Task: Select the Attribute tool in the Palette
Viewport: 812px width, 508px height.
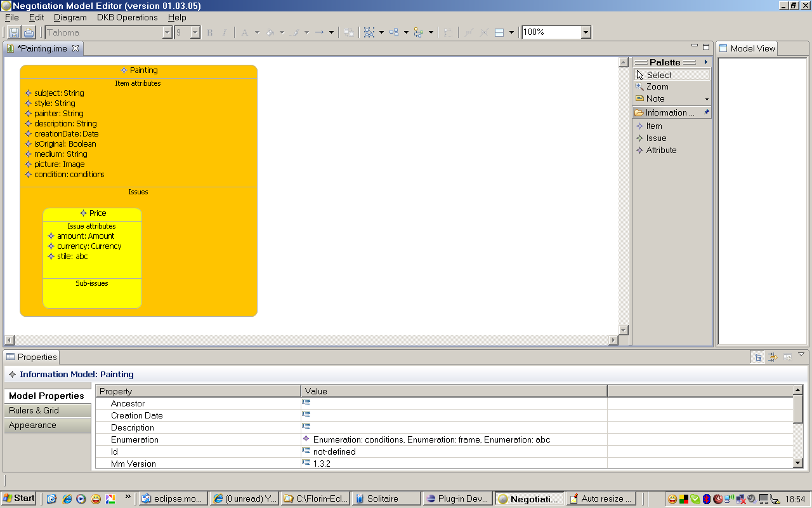Action: point(660,150)
